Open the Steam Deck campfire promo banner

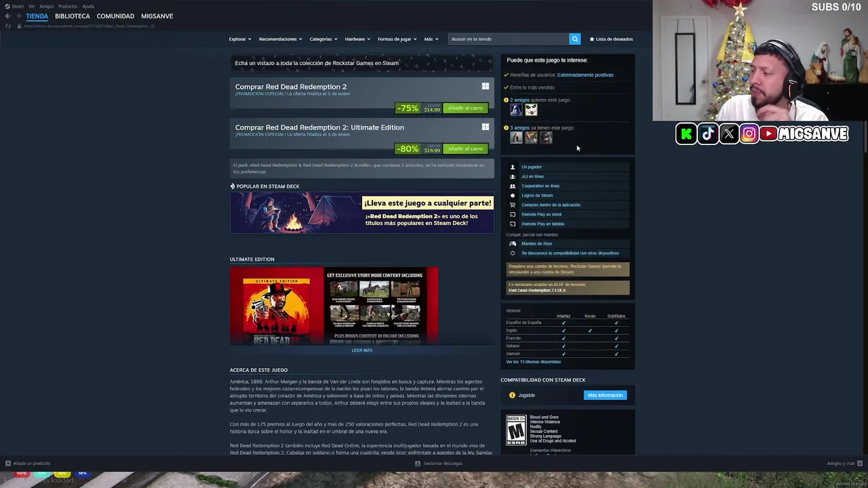pos(362,213)
